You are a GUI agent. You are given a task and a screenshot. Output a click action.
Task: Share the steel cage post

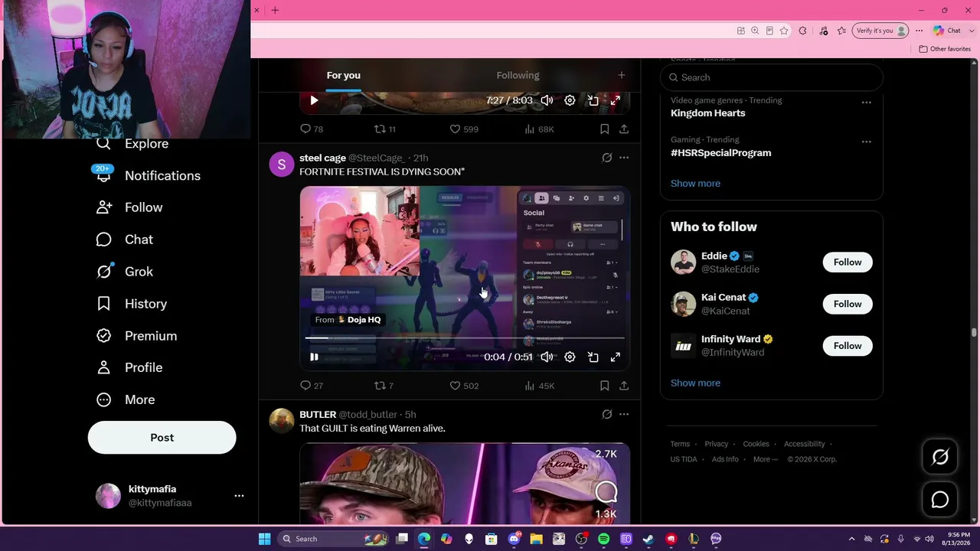pyautogui.click(x=624, y=386)
